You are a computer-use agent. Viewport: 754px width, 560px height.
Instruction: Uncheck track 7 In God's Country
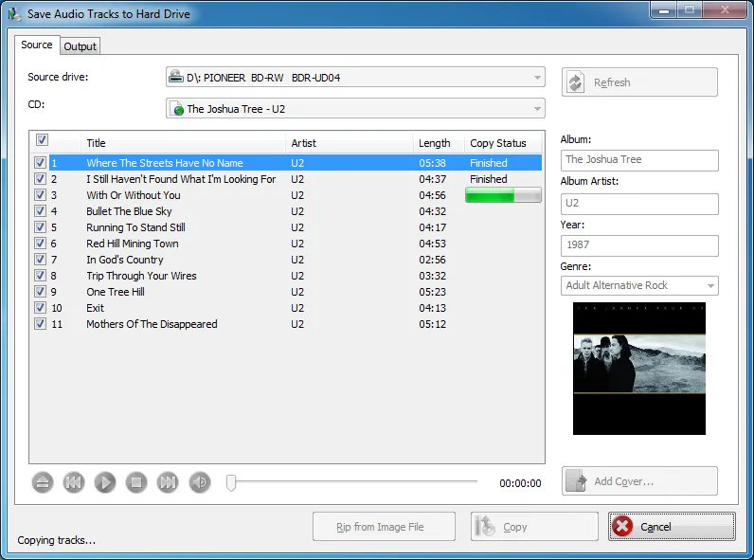[x=41, y=260]
